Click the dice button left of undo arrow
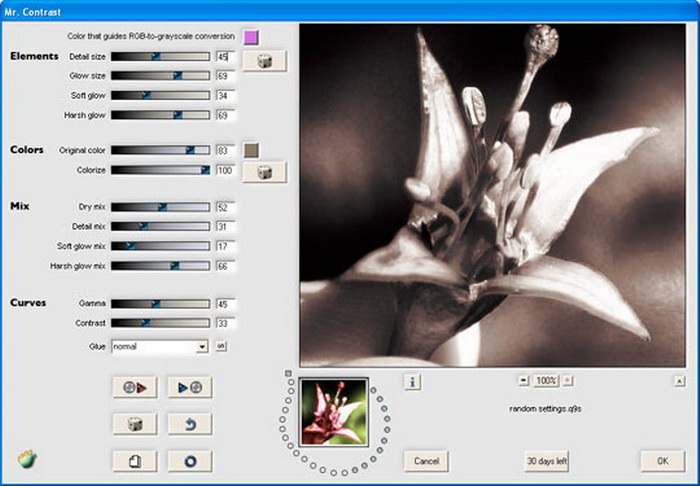 pyautogui.click(x=135, y=424)
